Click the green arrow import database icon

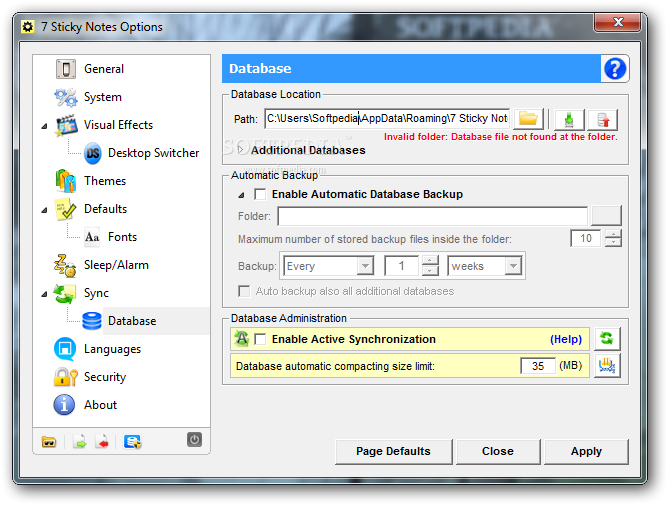pos(569,120)
